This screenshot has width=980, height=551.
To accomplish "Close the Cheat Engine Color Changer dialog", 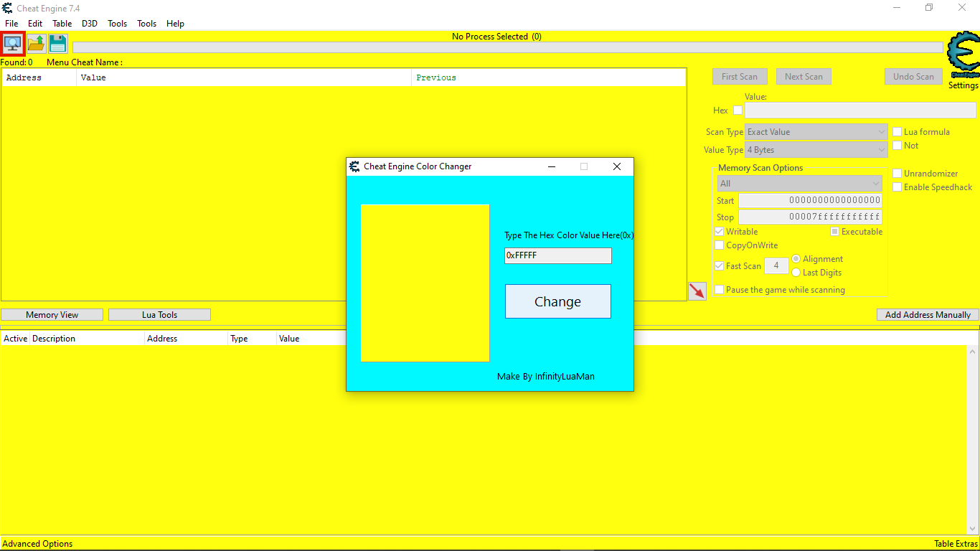I will [x=616, y=166].
